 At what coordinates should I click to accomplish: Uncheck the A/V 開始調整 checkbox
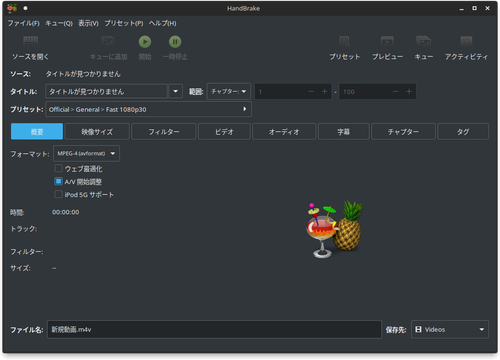tap(58, 181)
